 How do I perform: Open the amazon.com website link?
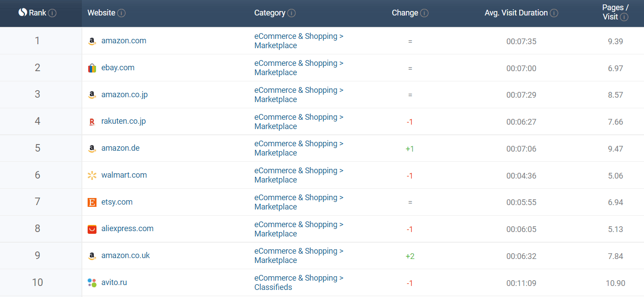(x=123, y=41)
